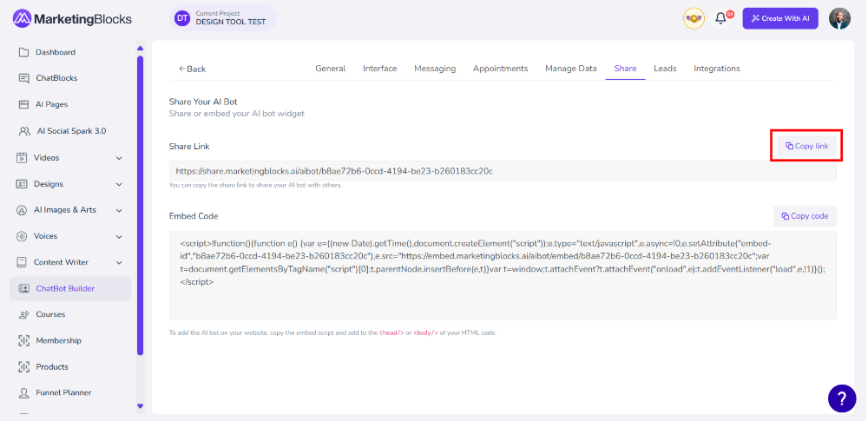Viewport: 868px width, 421px height.
Task: Click the AI Images & Arts icon
Action: click(23, 210)
